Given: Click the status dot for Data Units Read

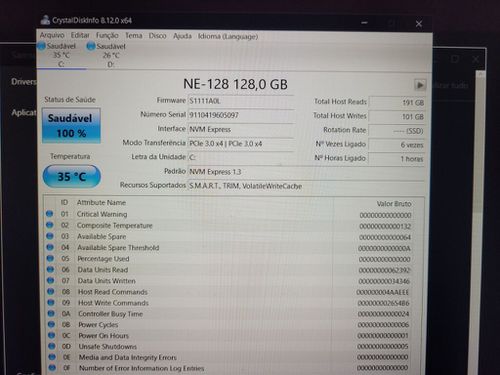Looking at the screenshot, I should (x=50, y=269).
